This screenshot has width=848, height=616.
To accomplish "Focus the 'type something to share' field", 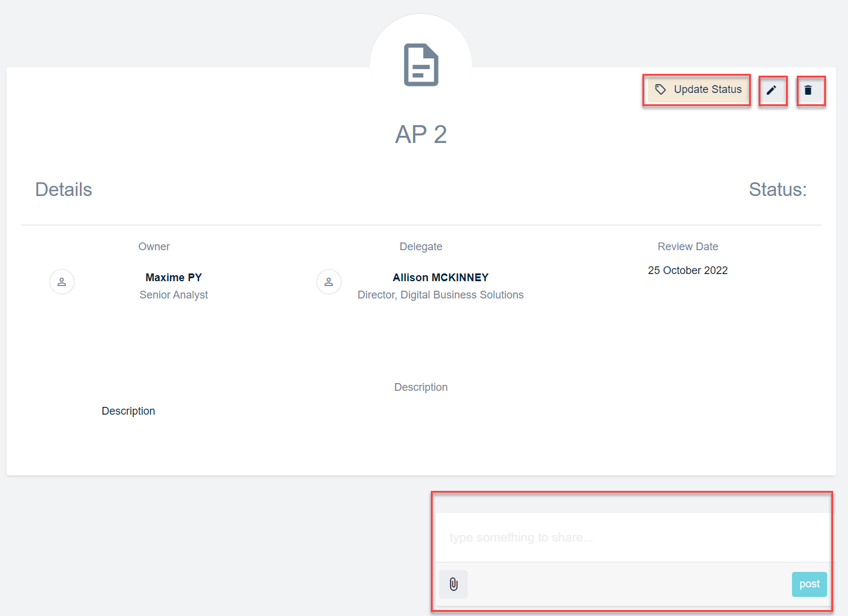I will pos(632,537).
